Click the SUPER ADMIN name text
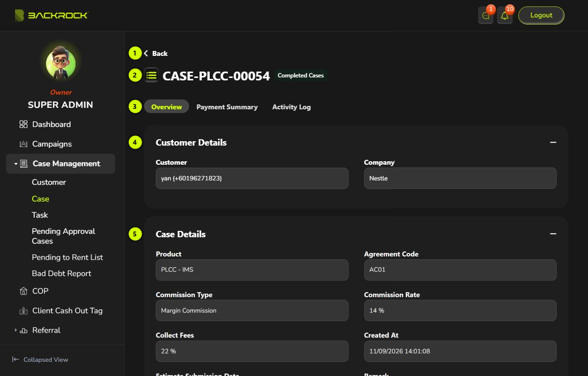 [60, 105]
